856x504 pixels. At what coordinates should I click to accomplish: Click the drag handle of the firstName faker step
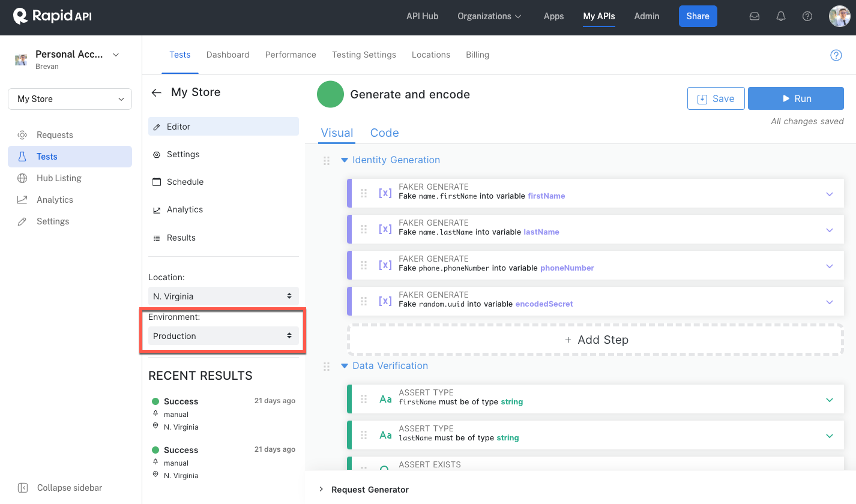(364, 193)
